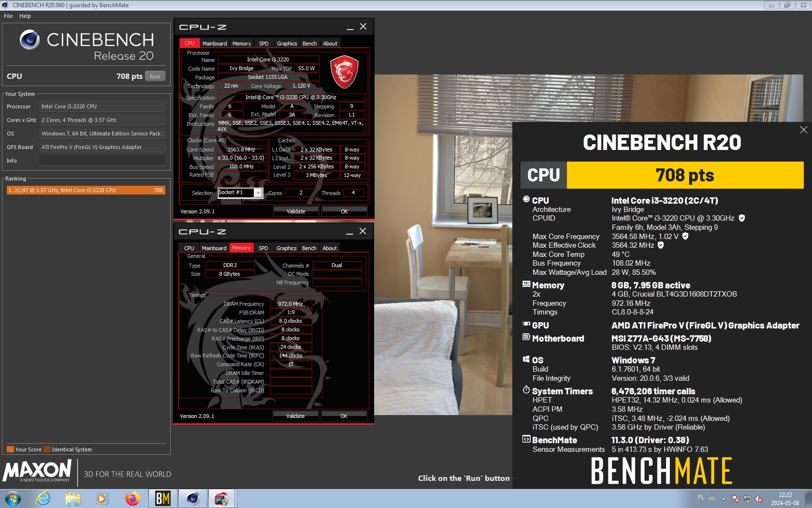Click the System Timers stopwatch icon
Screen dimensions: 812x508
click(x=526, y=390)
